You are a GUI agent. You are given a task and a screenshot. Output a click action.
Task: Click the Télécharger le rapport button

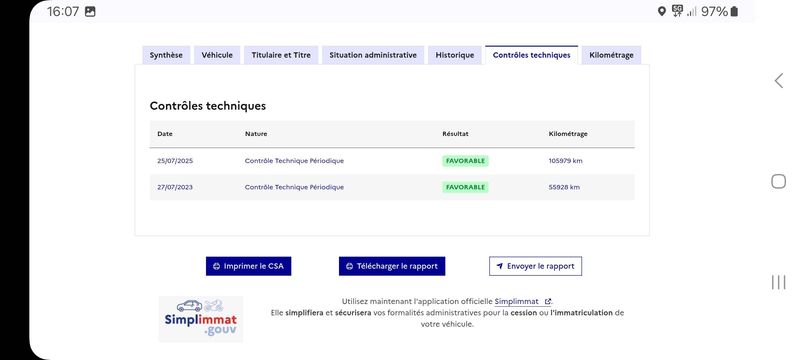pos(392,266)
